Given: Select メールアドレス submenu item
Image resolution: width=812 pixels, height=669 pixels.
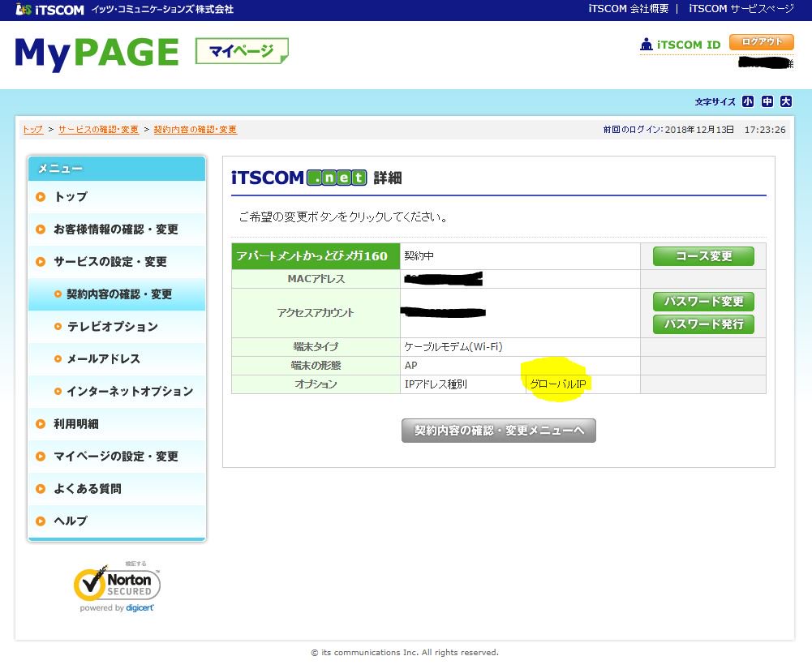Looking at the screenshot, I should [x=117, y=359].
